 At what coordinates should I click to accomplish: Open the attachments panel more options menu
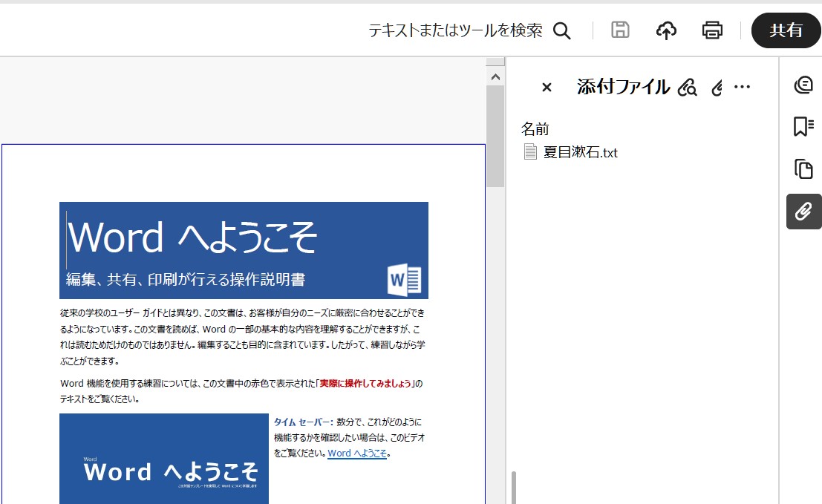tap(742, 87)
